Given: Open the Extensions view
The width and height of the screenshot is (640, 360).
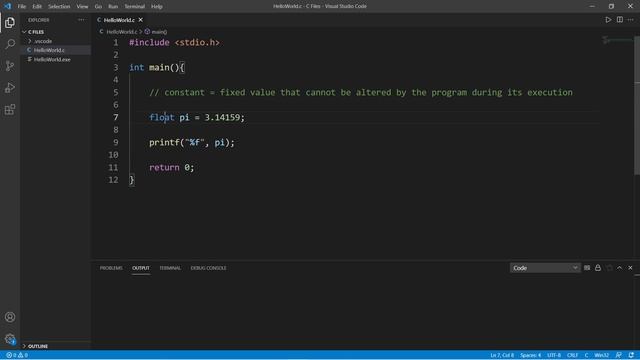Looking at the screenshot, I should pos(10,109).
